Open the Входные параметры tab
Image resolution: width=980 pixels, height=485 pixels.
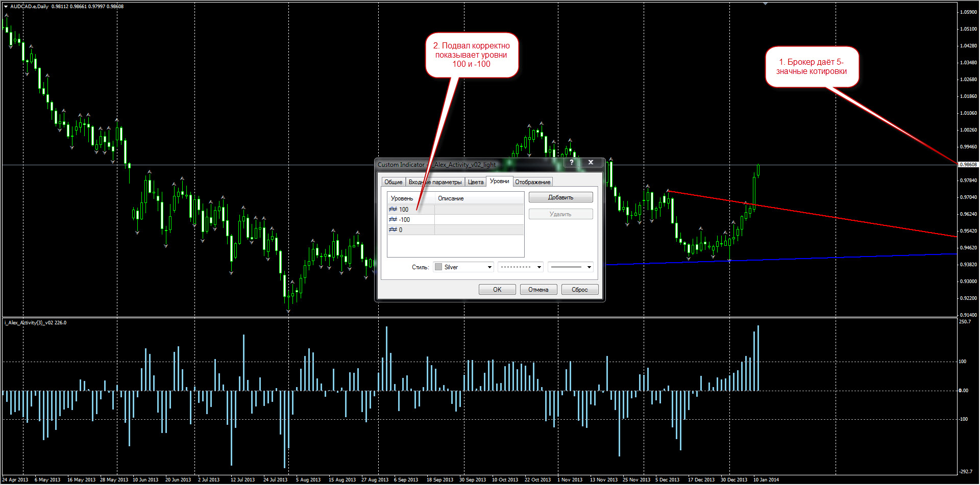[x=435, y=182]
